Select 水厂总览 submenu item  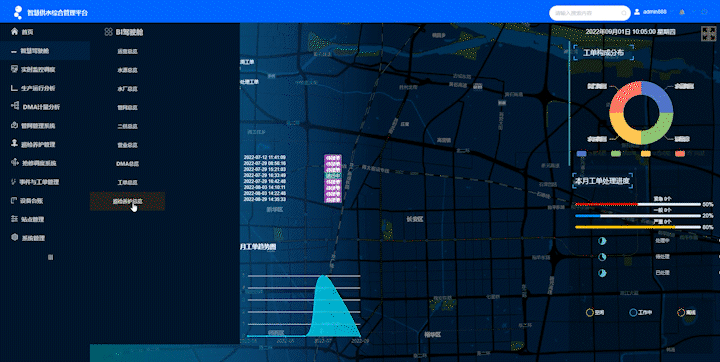[x=128, y=89]
